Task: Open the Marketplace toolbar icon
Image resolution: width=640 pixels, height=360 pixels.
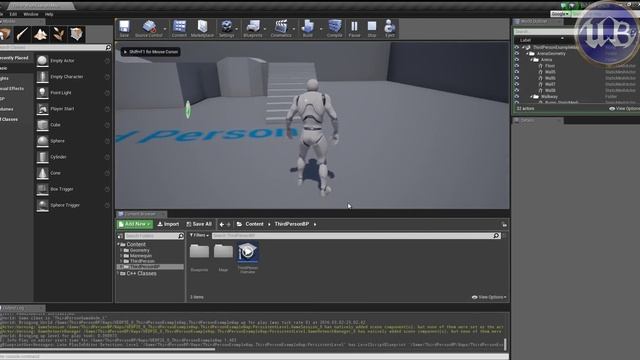Action: [202, 28]
